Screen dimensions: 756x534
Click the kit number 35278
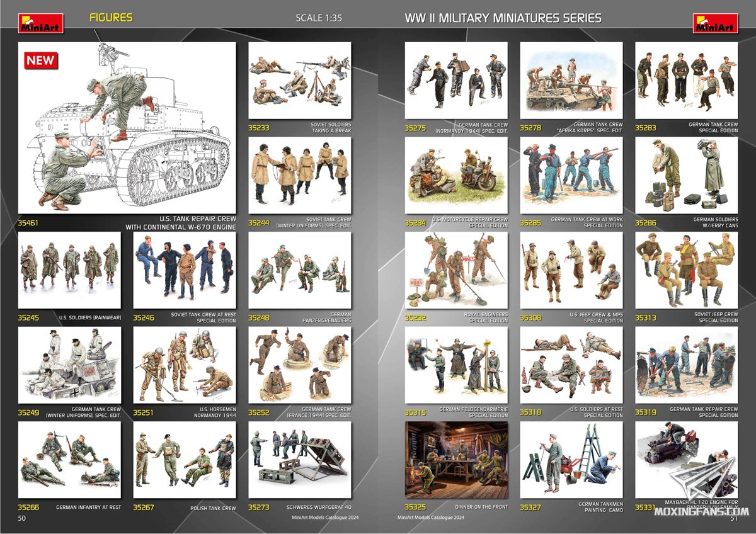tap(530, 128)
